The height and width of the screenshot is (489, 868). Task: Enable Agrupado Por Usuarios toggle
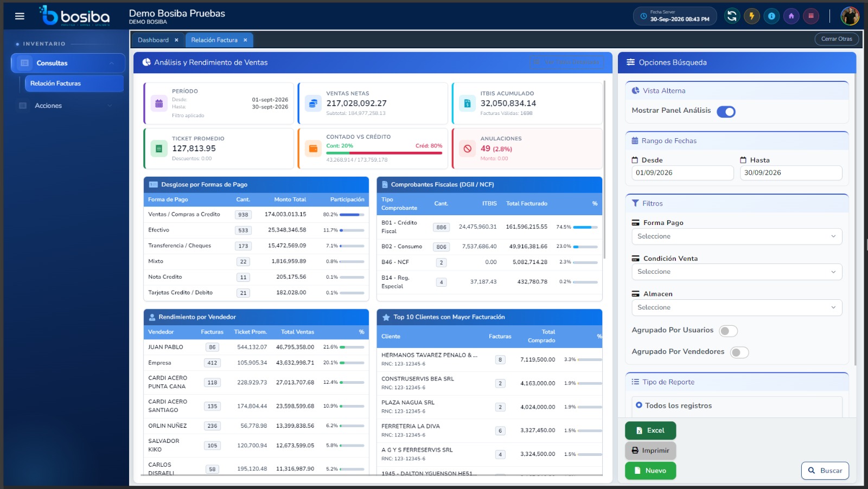(728, 331)
